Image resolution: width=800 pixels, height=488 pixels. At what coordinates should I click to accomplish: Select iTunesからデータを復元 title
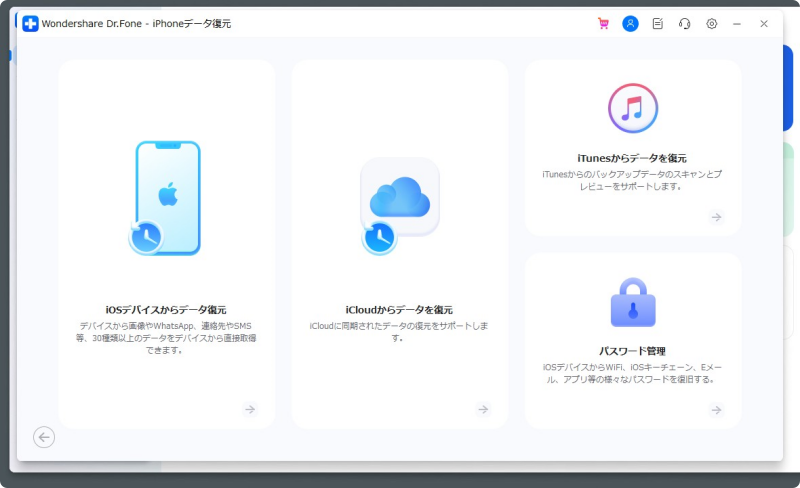[632, 158]
